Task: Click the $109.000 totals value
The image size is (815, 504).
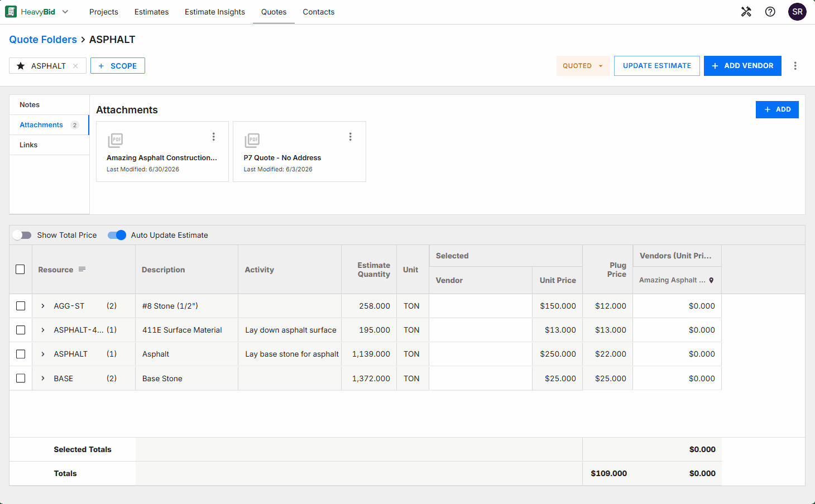Action: click(608, 473)
